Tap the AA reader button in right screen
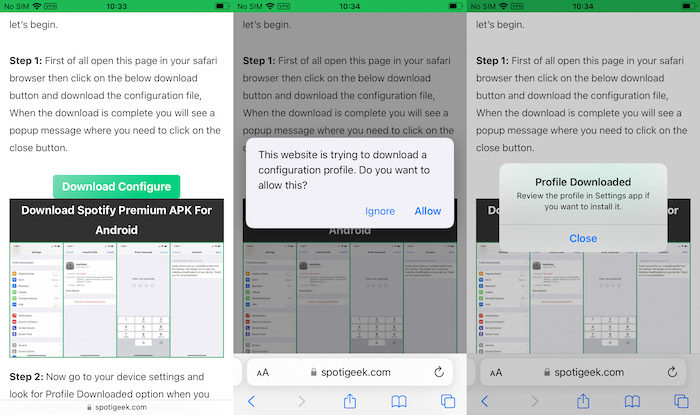The image size is (700, 415). tap(496, 373)
